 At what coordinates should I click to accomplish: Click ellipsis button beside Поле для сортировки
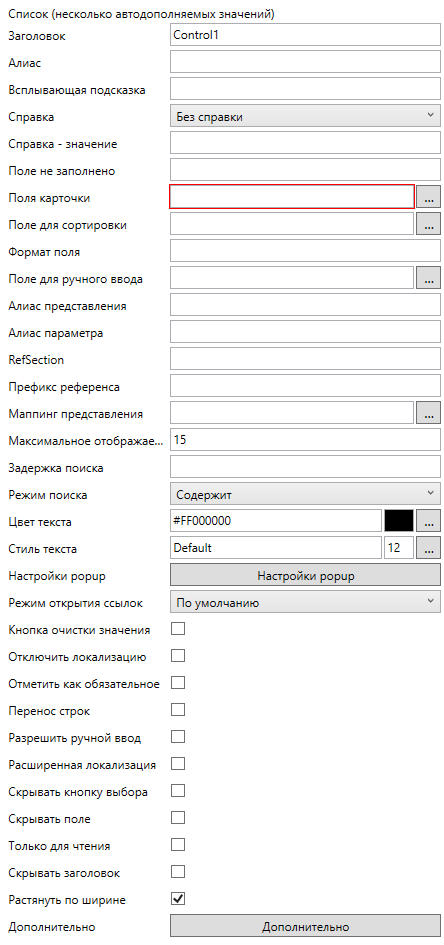tap(428, 224)
